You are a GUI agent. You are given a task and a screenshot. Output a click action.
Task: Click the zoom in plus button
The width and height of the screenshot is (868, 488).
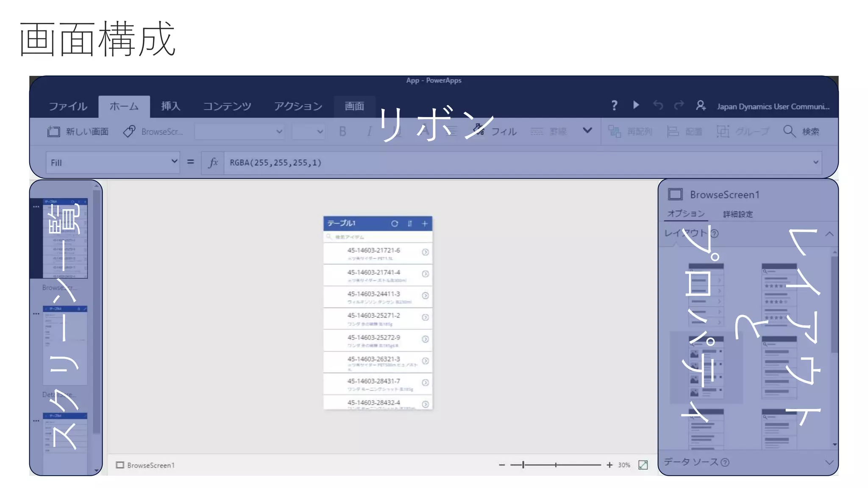609,465
